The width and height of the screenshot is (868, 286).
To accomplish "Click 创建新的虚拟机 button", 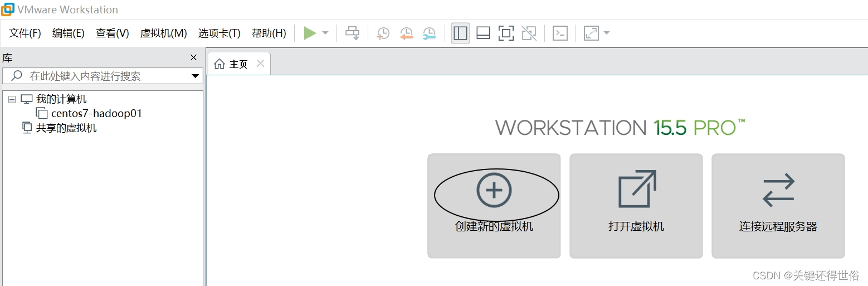I will tap(494, 206).
